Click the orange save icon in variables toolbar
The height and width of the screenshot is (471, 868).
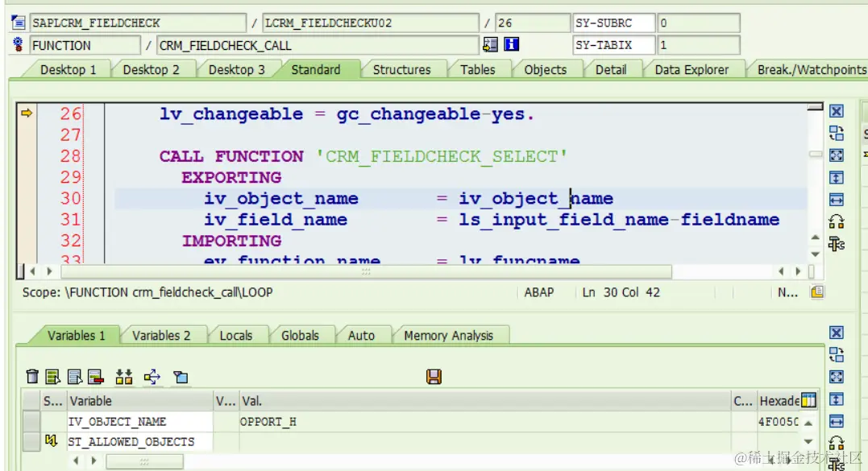click(x=434, y=377)
